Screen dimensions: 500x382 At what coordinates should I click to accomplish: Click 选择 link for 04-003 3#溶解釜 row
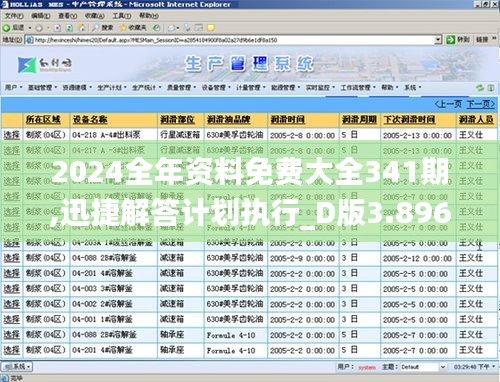click(x=12, y=289)
